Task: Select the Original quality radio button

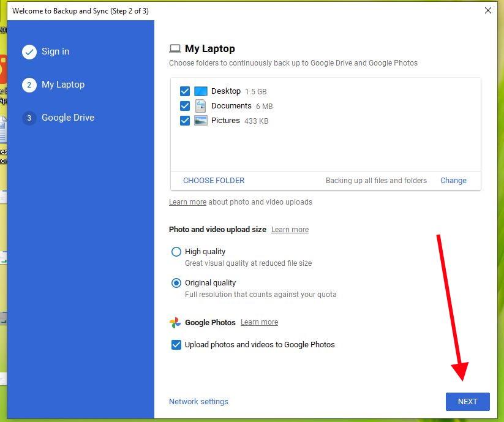Action: (176, 283)
